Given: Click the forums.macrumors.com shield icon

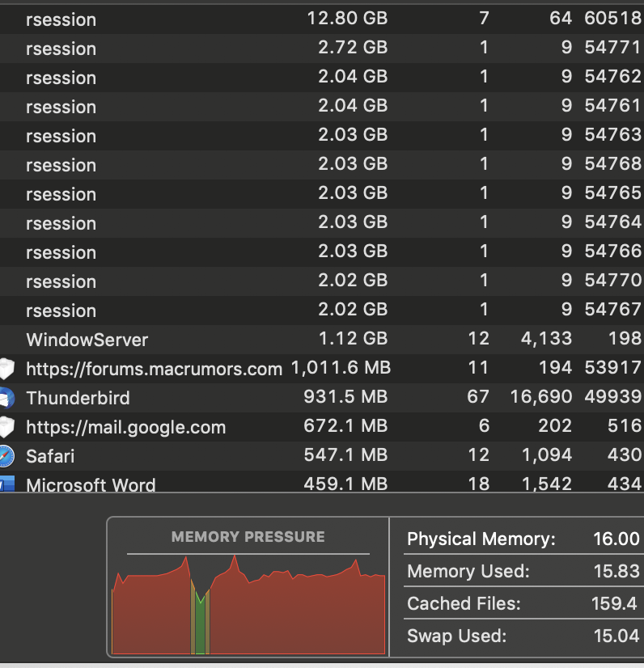Looking at the screenshot, I should [x=7, y=369].
